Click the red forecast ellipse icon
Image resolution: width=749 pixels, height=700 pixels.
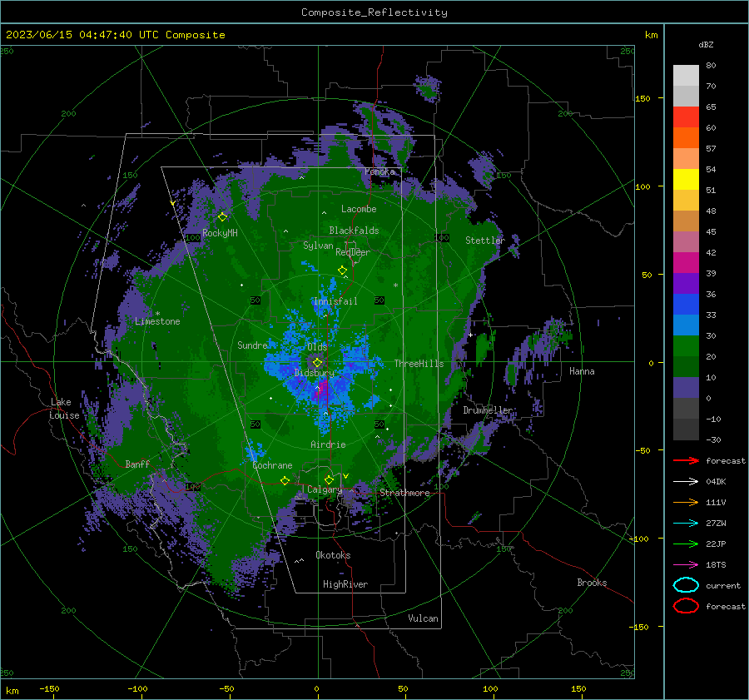pyautogui.click(x=686, y=606)
